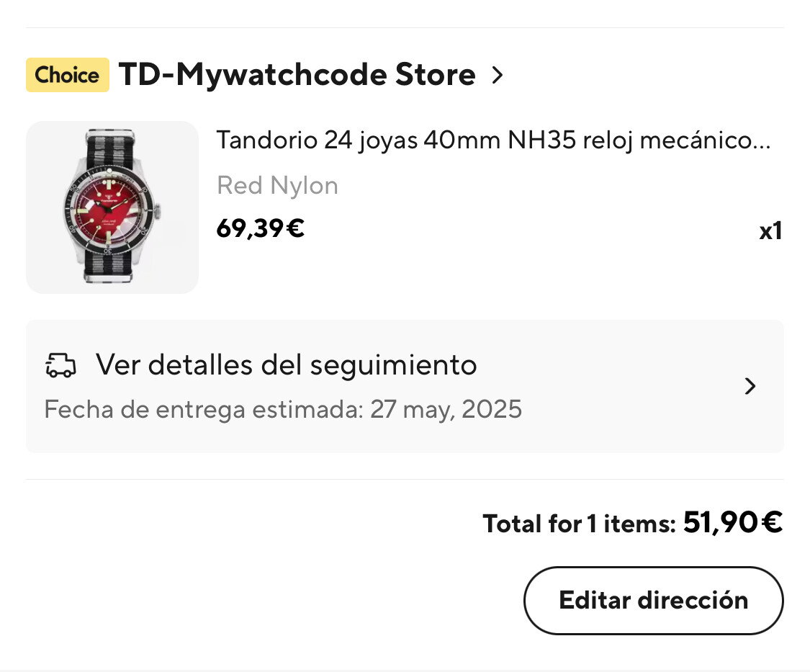This screenshot has height=672, width=810.
Task: Click the Fecha de entrega estimada label
Action: click(204, 410)
